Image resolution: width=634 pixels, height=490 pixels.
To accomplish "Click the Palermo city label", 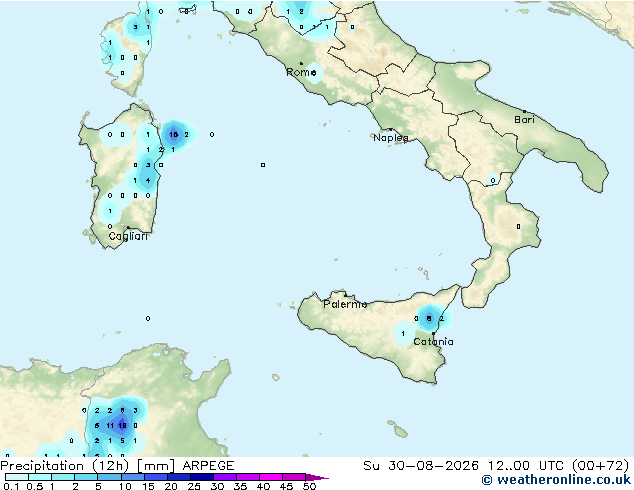I will pyautogui.click(x=345, y=304).
